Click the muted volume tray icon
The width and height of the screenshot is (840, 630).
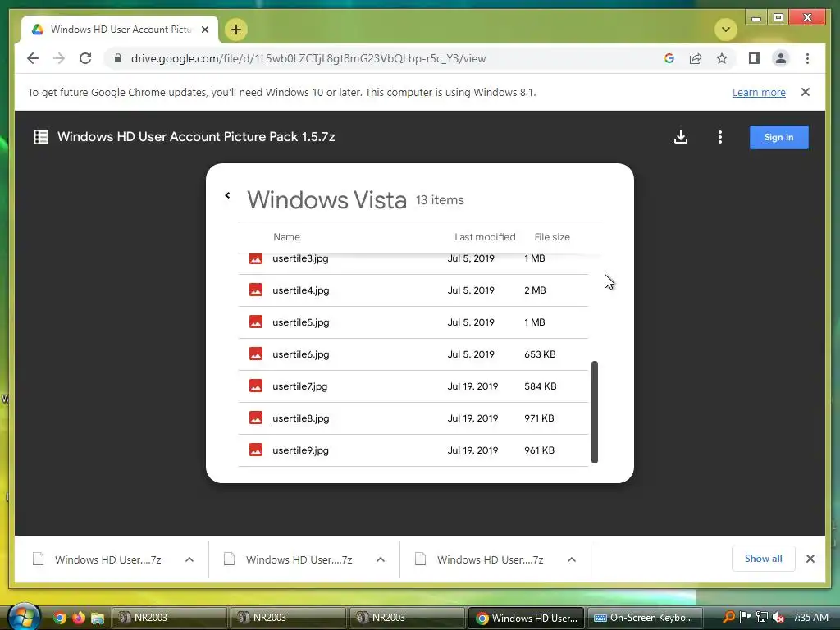pos(778,617)
